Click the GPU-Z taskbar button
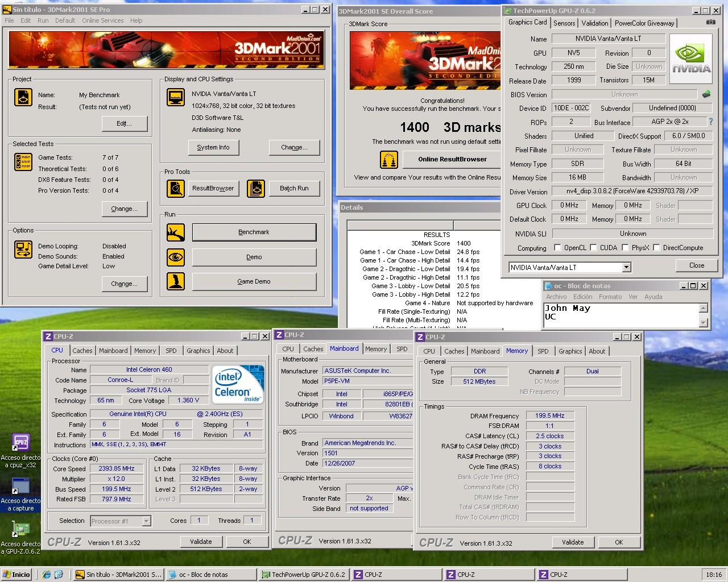 click(x=303, y=575)
